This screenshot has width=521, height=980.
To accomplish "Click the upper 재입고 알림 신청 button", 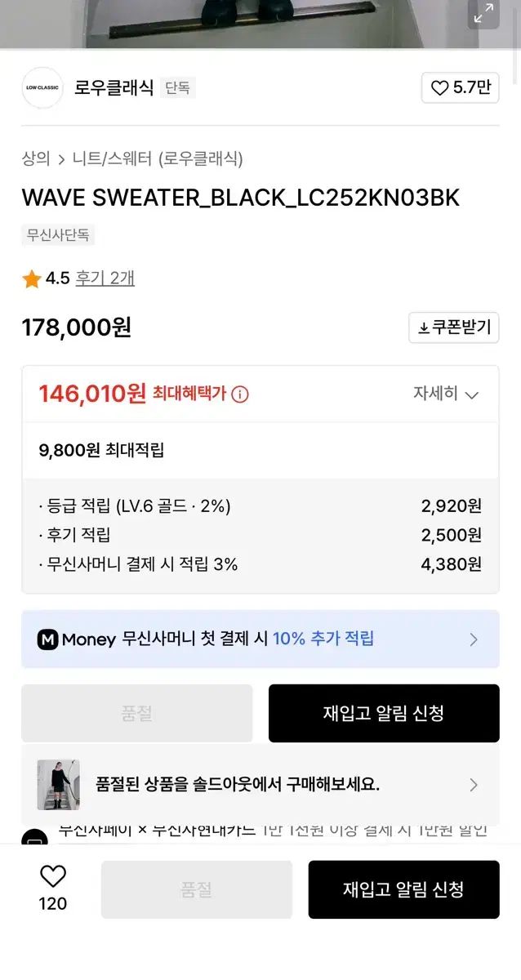I will pos(384,713).
